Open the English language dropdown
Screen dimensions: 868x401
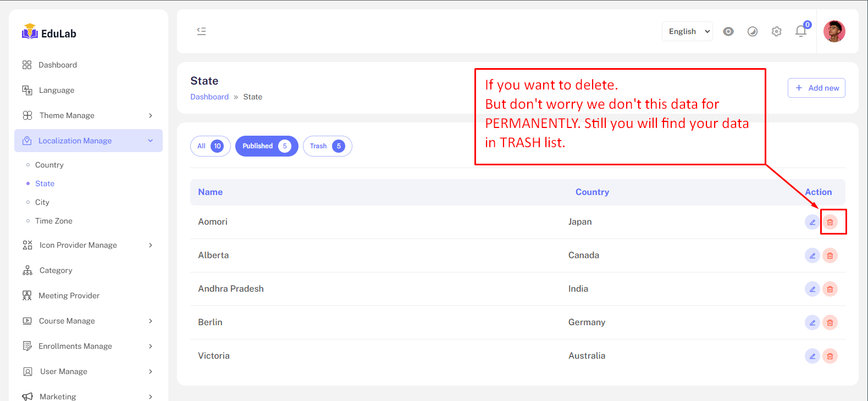pyautogui.click(x=687, y=31)
